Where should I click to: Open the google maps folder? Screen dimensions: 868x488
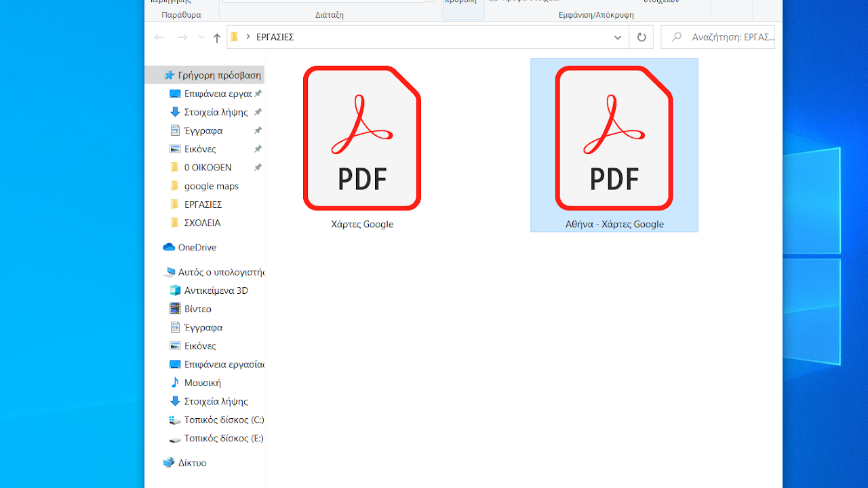(205, 186)
